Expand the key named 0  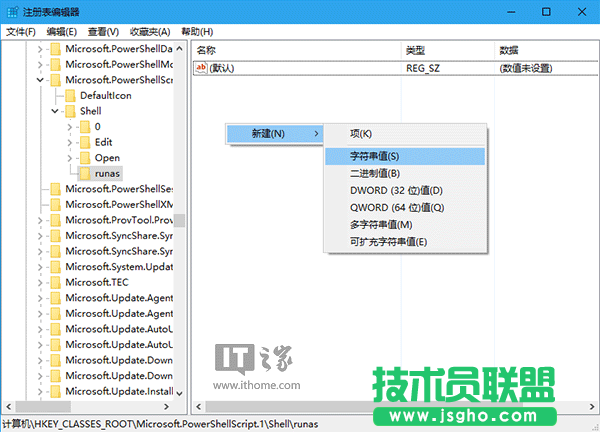click(x=70, y=127)
